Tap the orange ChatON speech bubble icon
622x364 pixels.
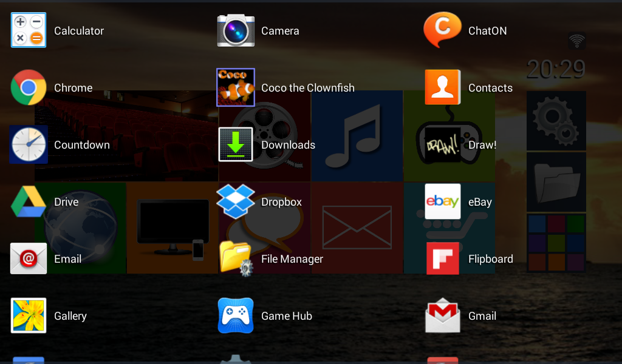pyautogui.click(x=442, y=30)
